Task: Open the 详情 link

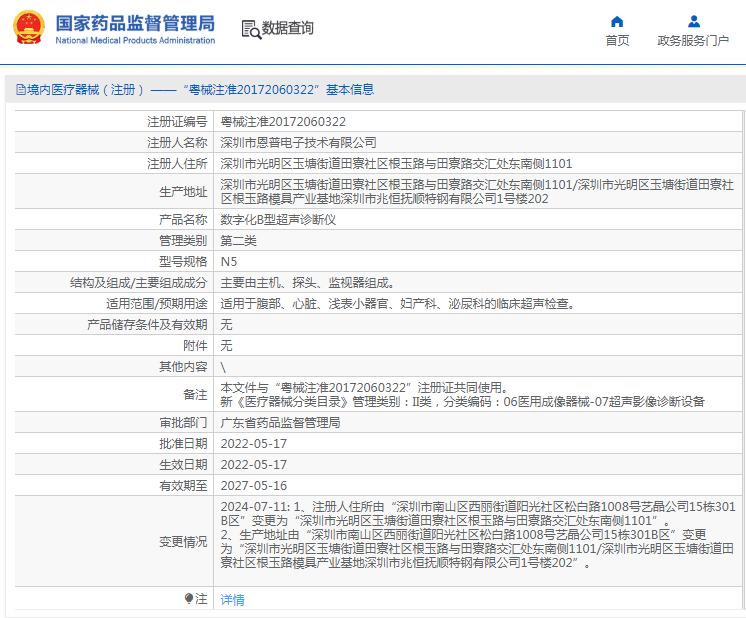Action: click(232, 599)
